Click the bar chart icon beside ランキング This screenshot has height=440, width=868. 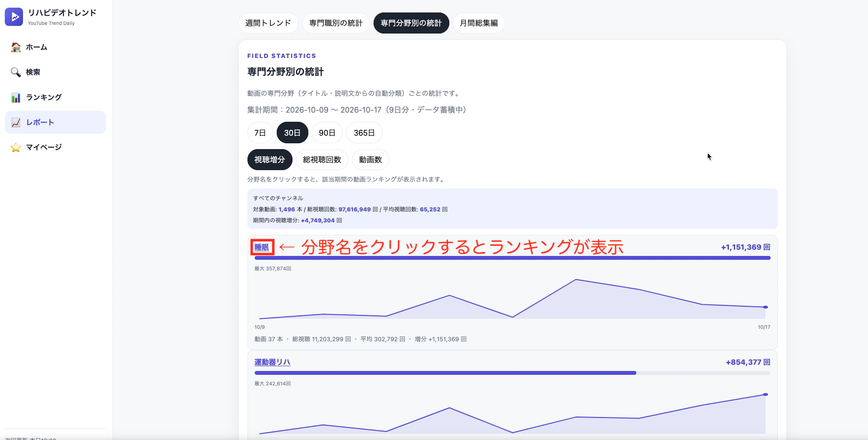point(16,97)
